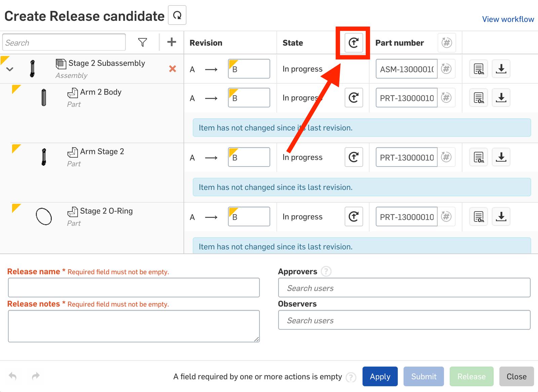Open the View workflow link

[x=508, y=19]
